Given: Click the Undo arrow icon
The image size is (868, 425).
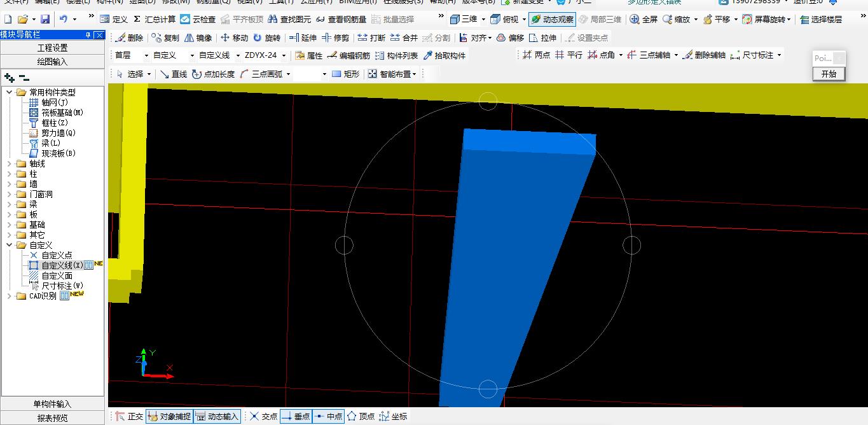Looking at the screenshot, I should coord(63,20).
